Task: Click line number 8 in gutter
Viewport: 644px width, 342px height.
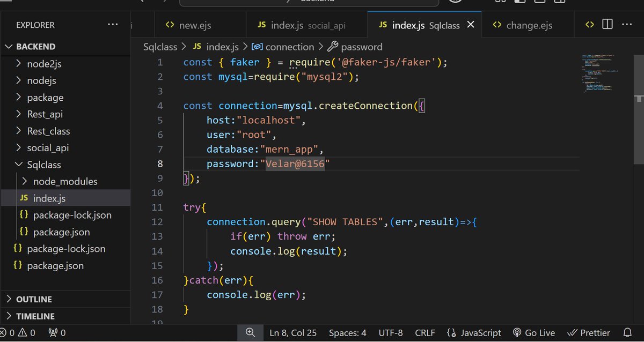Action: tap(160, 163)
